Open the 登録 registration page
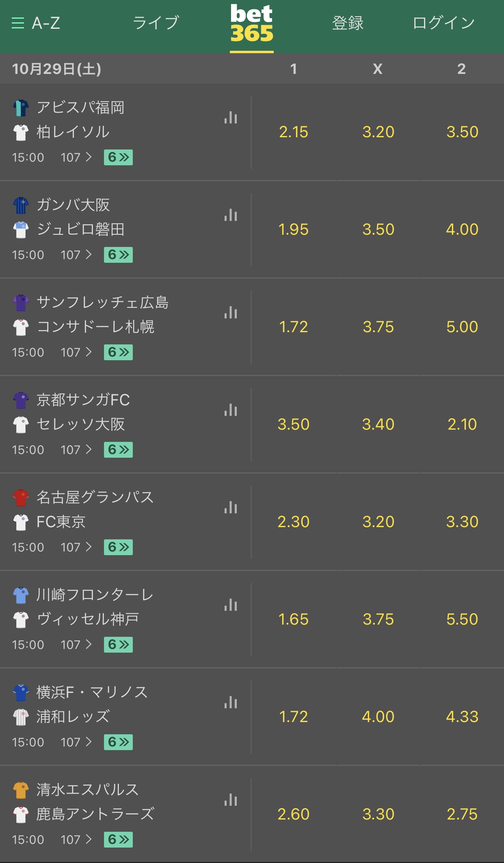Screen dimensions: 504x863 pos(348,23)
